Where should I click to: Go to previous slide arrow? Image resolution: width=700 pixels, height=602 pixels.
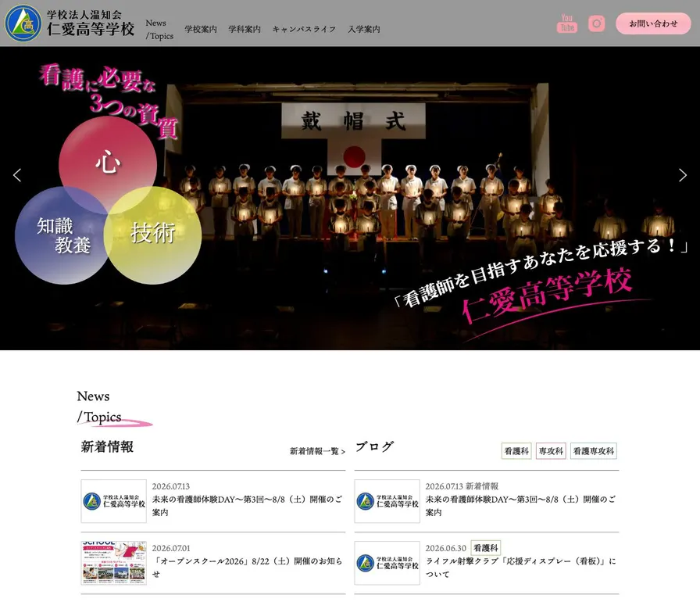point(17,175)
